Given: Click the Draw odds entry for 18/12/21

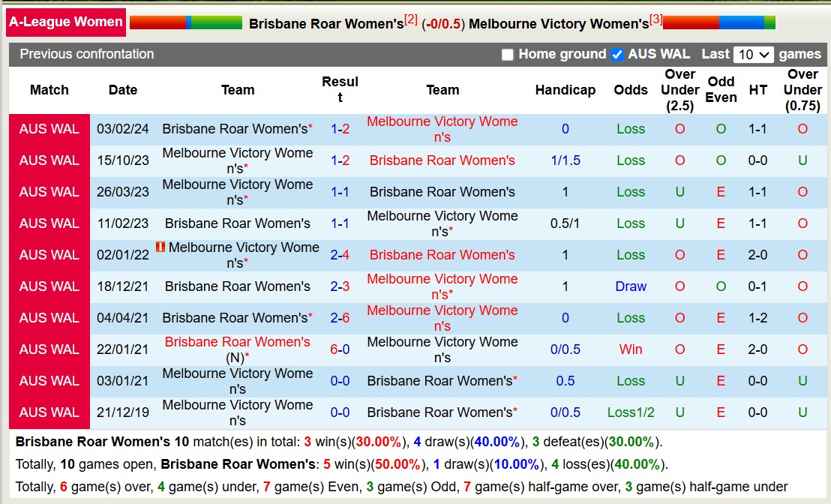Looking at the screenshot, I should click(630, 286).
